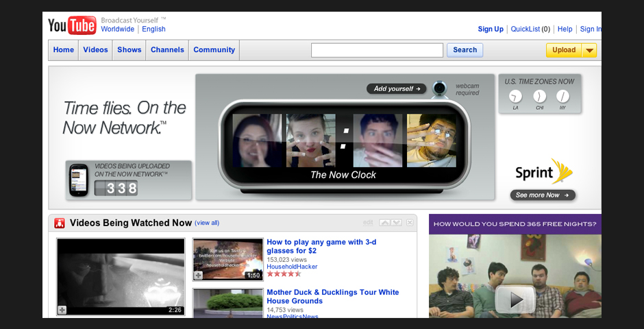Image resolution: width=644 pixels, height=329 pixels.
Task: Change region via Worldwide link
Action: tap(117, 29)
